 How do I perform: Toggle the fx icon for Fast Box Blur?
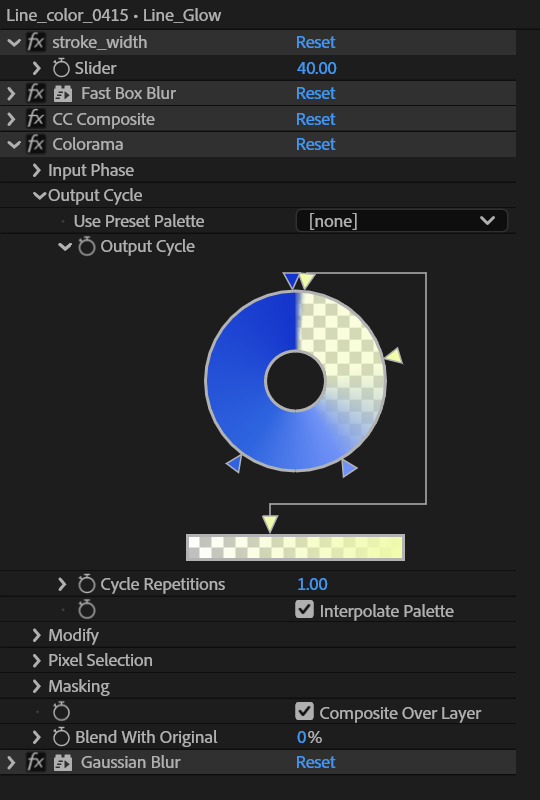(36, 93)
